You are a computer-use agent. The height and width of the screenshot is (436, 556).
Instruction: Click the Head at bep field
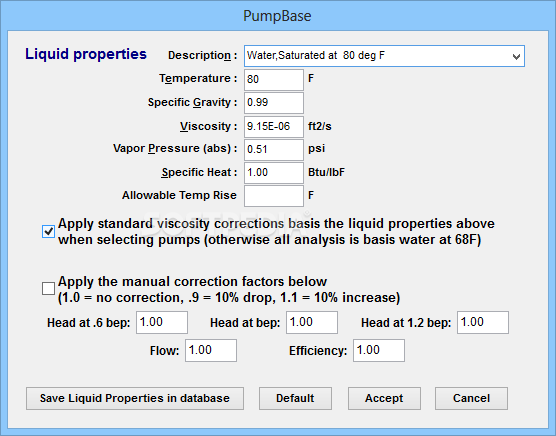tap(312, 323)
